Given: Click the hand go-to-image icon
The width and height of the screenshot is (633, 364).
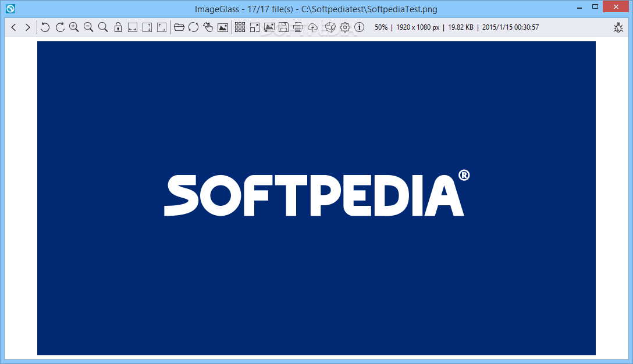Looking at the screenshot, I should coord(208,27).
